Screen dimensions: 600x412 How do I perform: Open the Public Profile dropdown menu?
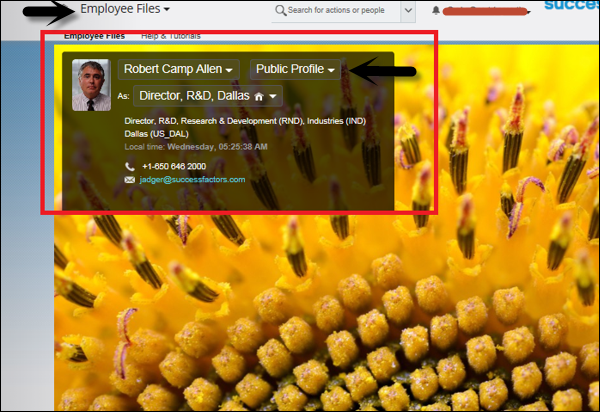295,69
